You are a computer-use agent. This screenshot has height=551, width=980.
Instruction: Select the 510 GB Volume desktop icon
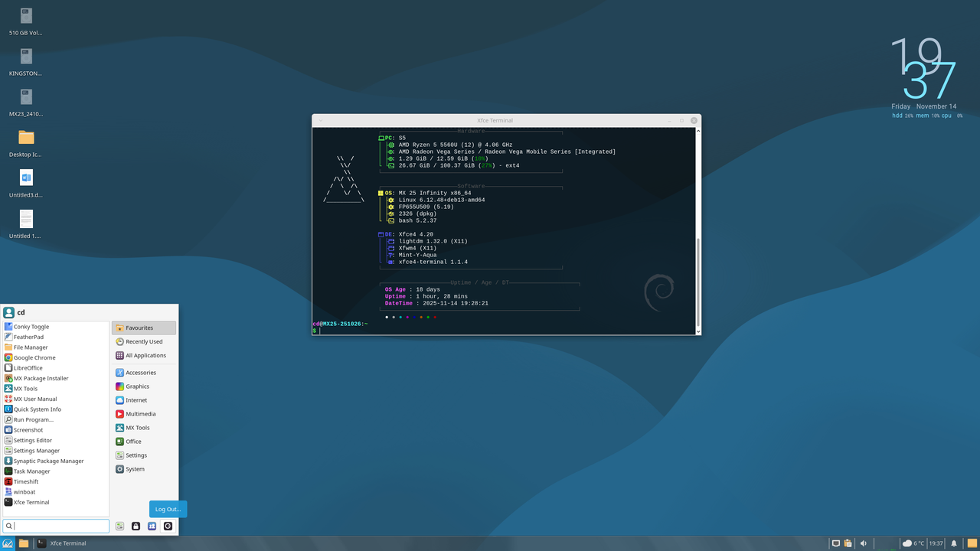coord(26,21)
